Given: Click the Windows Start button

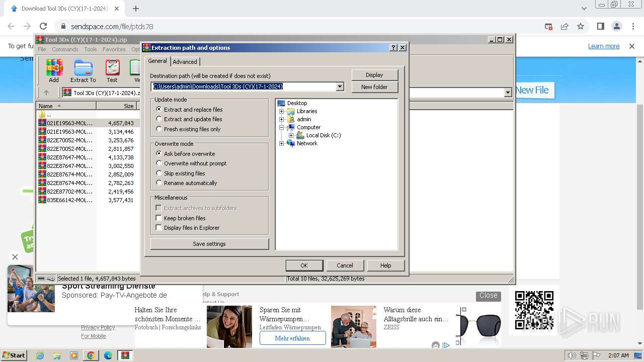Looking at the screenshot, I should (14, 355).
